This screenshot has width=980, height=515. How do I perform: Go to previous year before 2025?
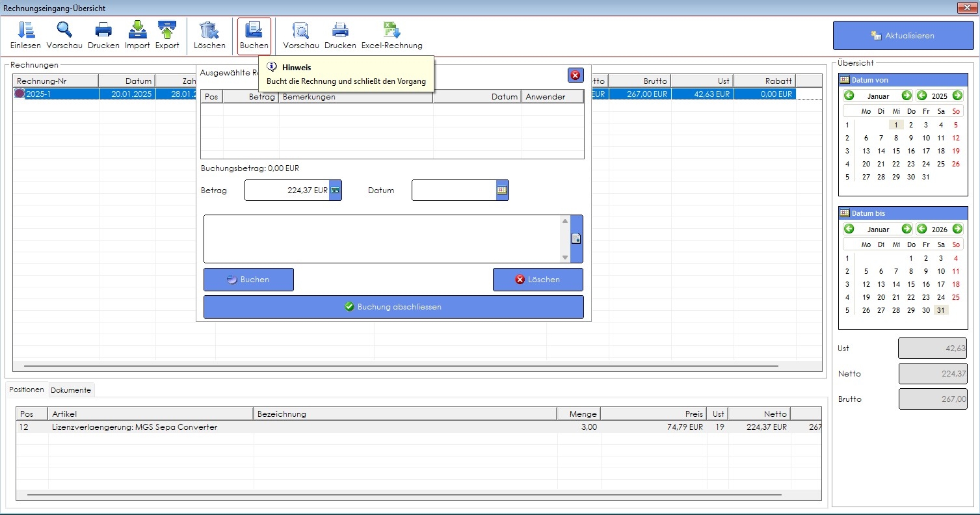click(x=921, y=96)
